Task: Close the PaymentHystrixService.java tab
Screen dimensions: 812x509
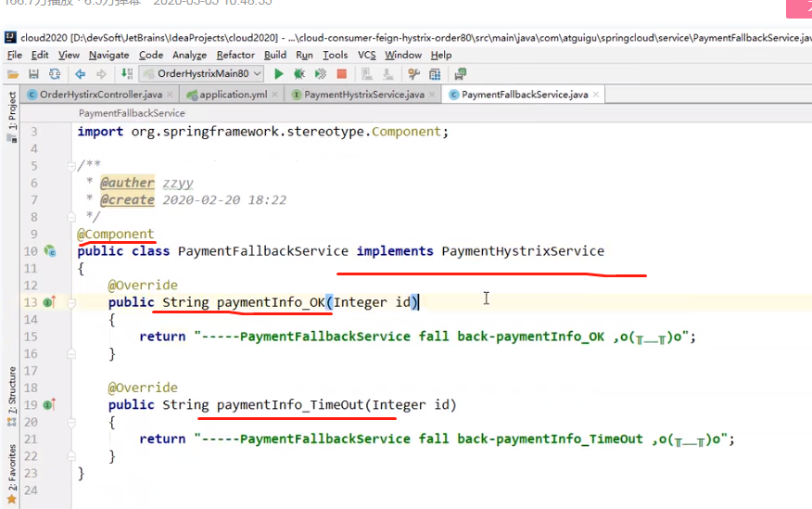Action: click(x=432, y=95)
